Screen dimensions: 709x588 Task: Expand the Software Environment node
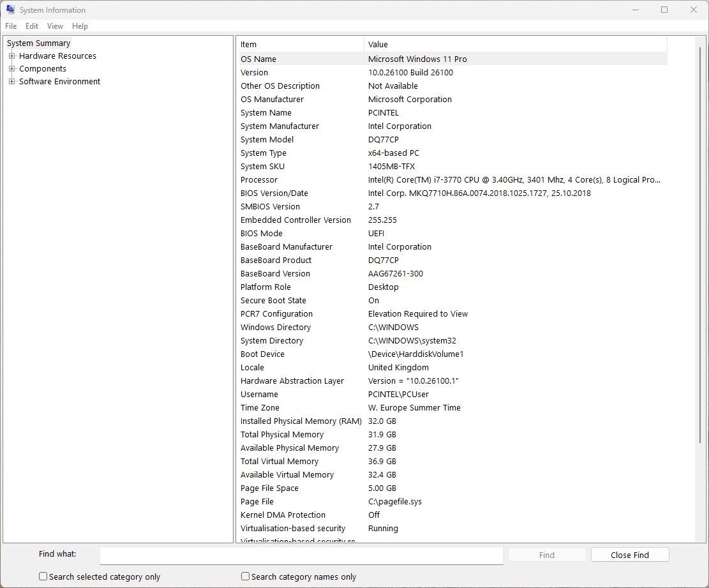click(11, 82)
